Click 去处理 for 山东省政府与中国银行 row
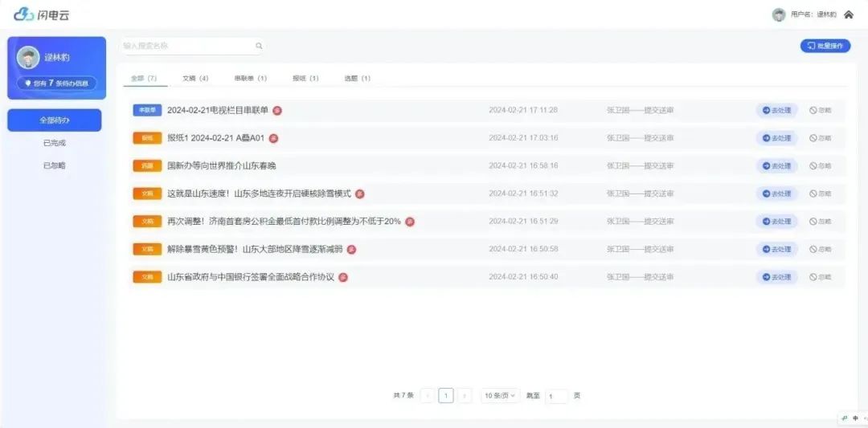This screenshot has width=868, height=428. (x=777, y=277)
